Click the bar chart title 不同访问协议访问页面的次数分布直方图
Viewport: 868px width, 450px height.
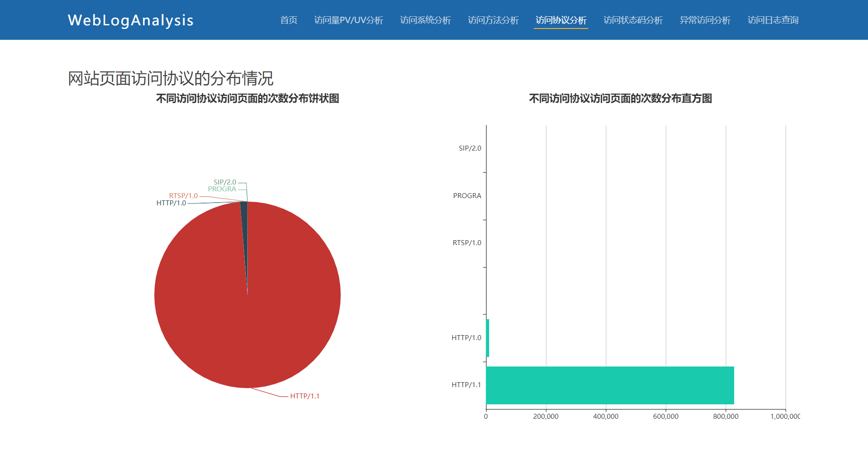click(621, 99)
